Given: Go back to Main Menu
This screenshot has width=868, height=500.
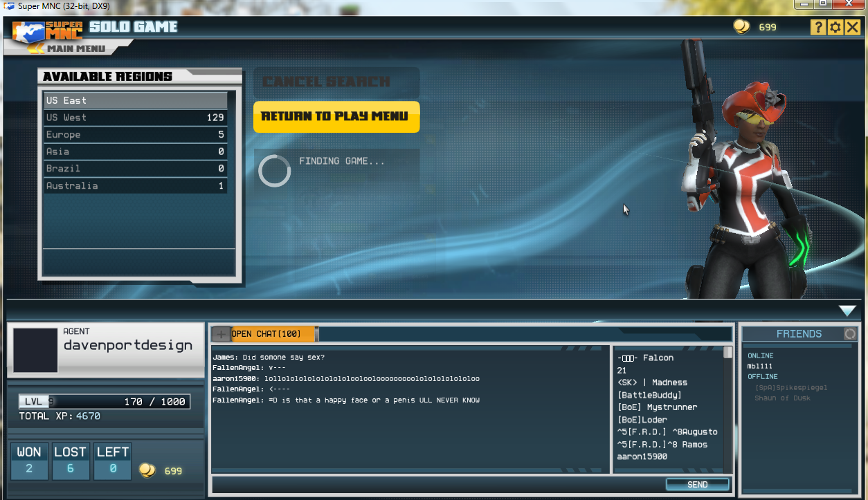Looking at the screenshot, I should point(76,48).
